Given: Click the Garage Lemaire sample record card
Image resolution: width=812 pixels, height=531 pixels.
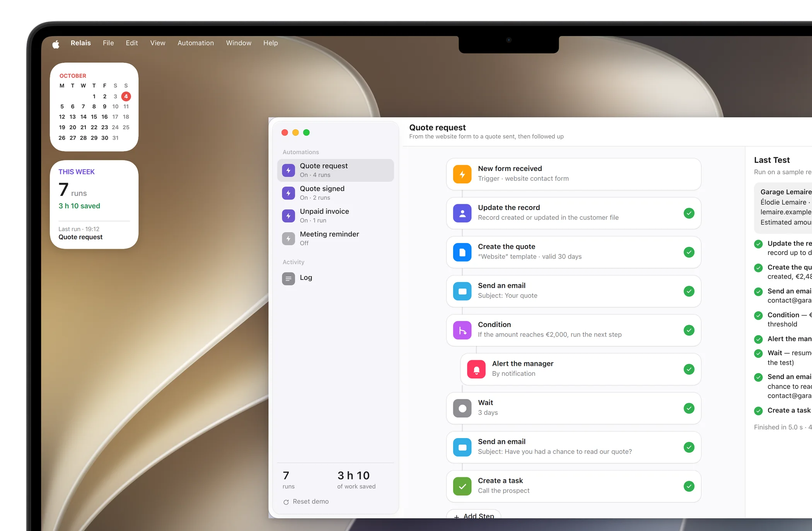Looking at the screenshot, I should coord(783,207).
